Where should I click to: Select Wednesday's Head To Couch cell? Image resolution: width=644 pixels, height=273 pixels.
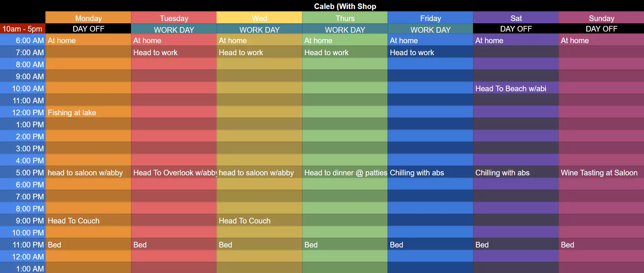(259, 221)
